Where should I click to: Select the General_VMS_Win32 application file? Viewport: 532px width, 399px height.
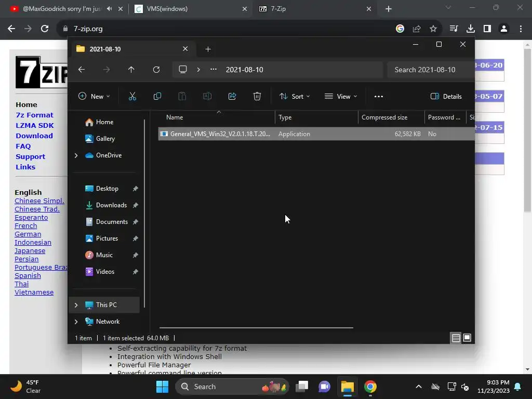point(316,134)
